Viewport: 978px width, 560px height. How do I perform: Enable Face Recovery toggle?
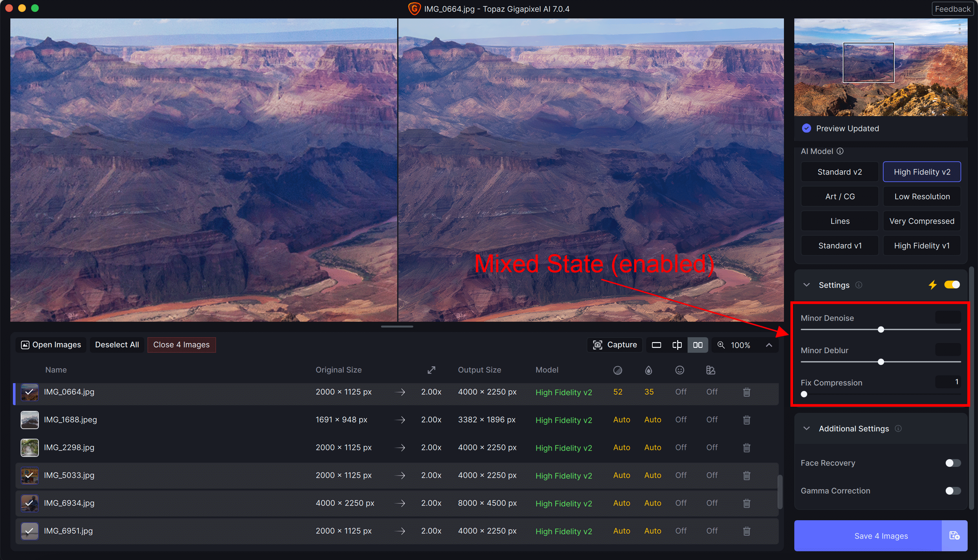[952, 463]
